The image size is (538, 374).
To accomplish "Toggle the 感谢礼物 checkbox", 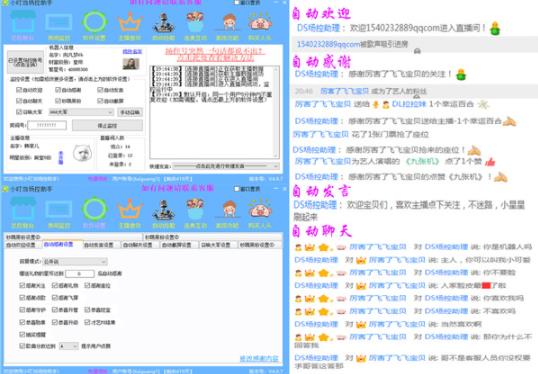I will [x=55, y=285].
